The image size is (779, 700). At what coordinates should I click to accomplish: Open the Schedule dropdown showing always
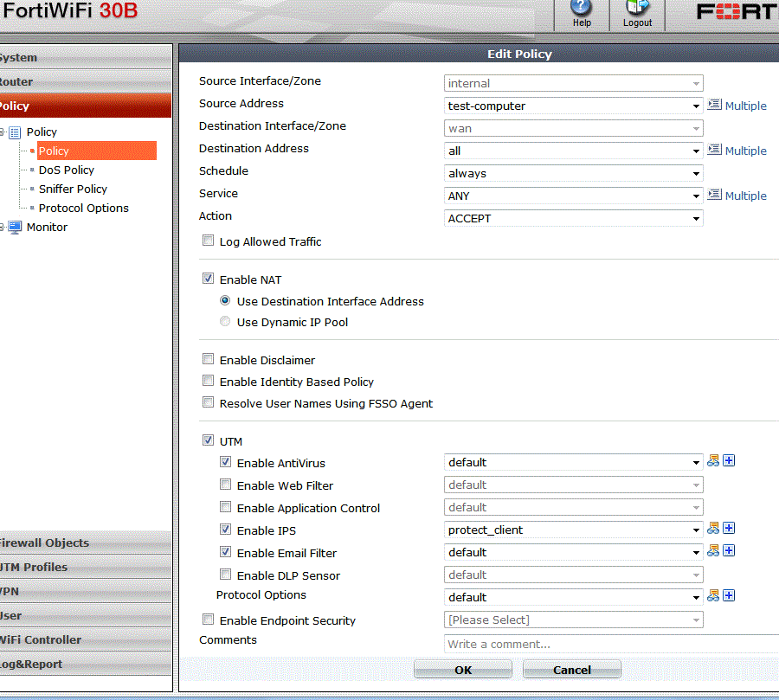coord(573,174)
